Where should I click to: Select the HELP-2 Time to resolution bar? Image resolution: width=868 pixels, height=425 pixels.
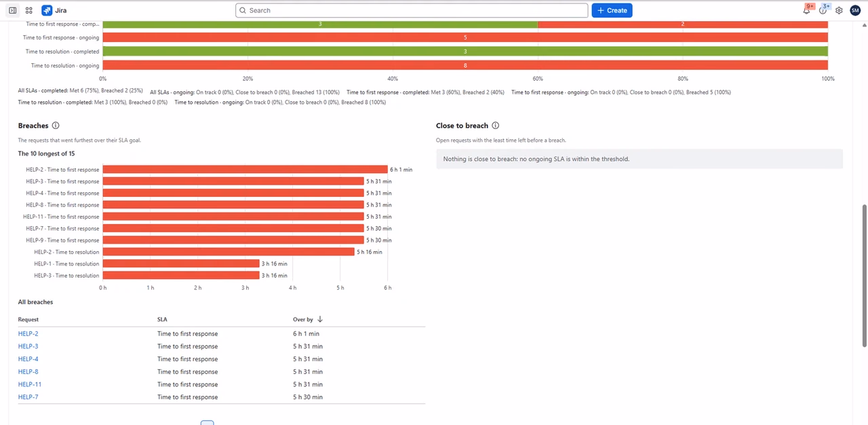pyautogui.click(x=229, y=252)
